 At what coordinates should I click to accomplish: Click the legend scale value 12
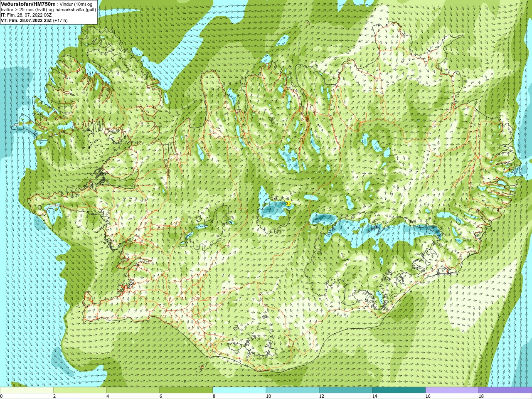[322, 396]
